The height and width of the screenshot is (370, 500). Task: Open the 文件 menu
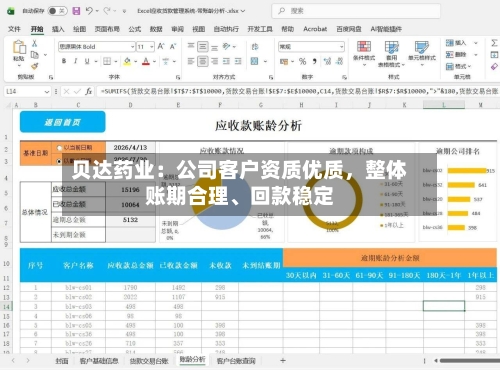[x=14, y=29]
